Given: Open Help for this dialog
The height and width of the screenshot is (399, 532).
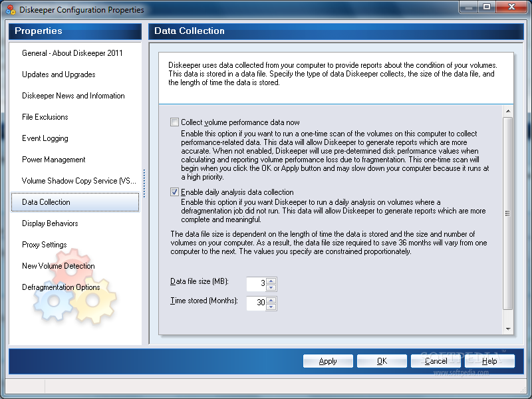Looking at the screenshot, I should [489, 361].
